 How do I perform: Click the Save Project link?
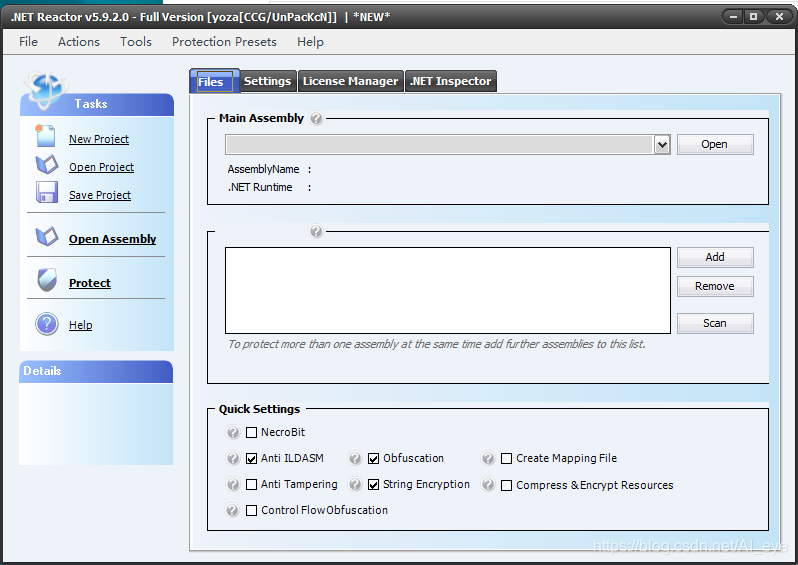click(x=100, y=195)
